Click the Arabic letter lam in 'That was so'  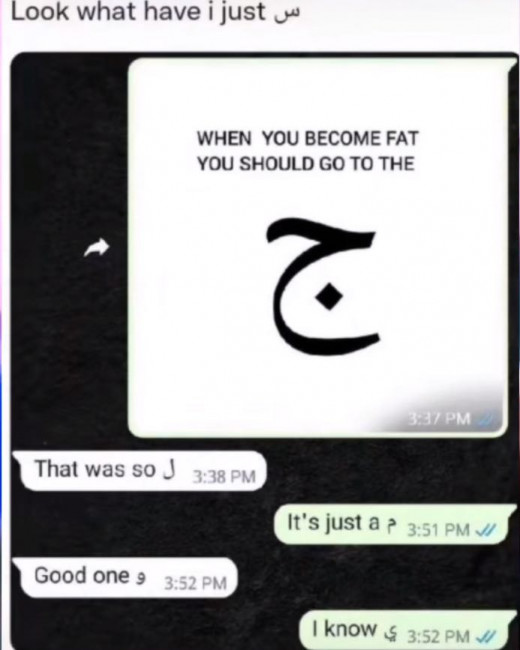pos(170,469)
